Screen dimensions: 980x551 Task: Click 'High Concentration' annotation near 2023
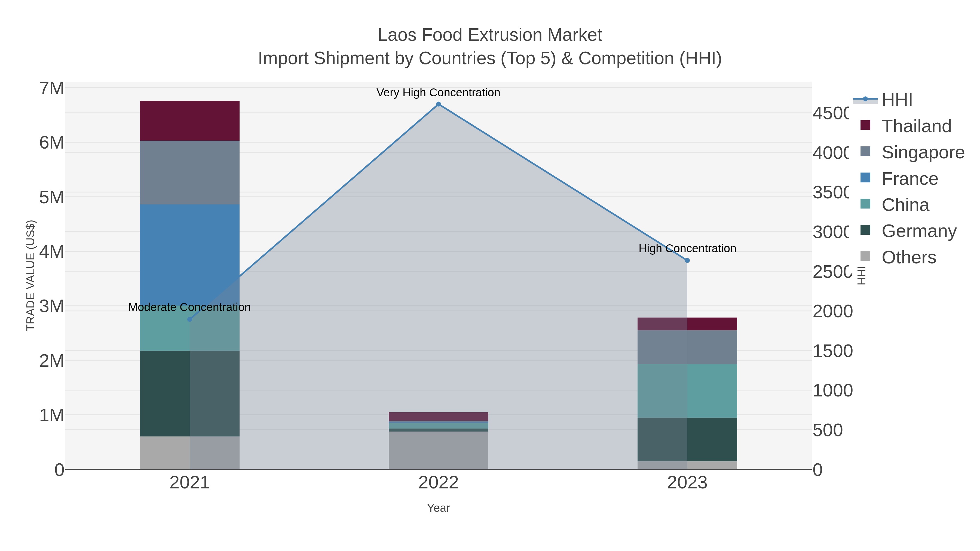[687, 248]
